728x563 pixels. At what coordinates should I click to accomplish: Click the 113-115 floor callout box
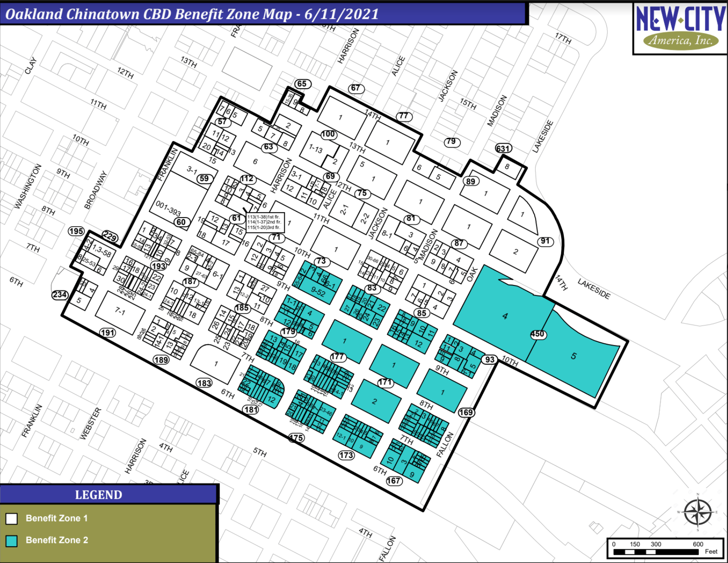265,222
